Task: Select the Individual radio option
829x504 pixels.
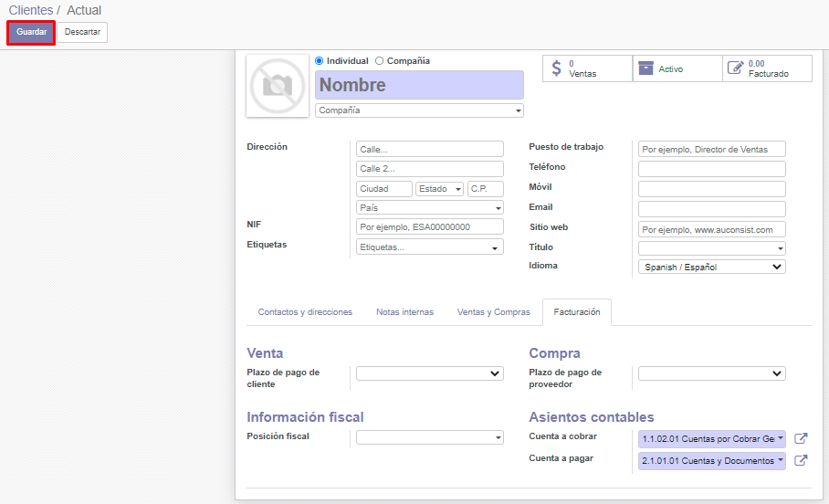Action: 320,61
